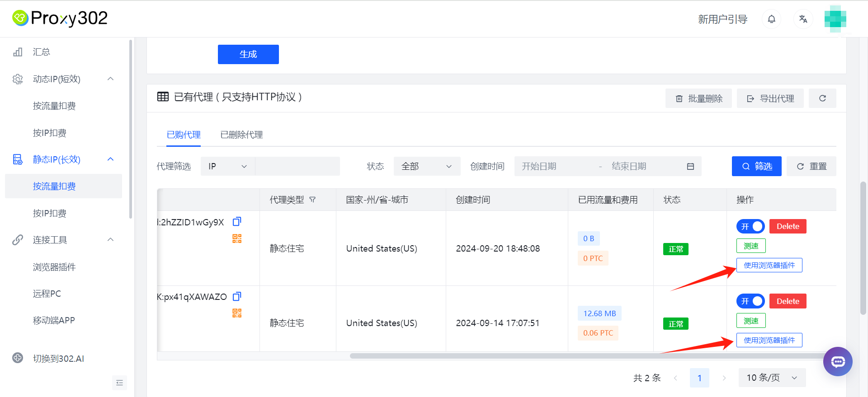Open 按IP扣费 under 动态IP(短效)
Viewport: 868px width, 397px height.
point(50,133)
